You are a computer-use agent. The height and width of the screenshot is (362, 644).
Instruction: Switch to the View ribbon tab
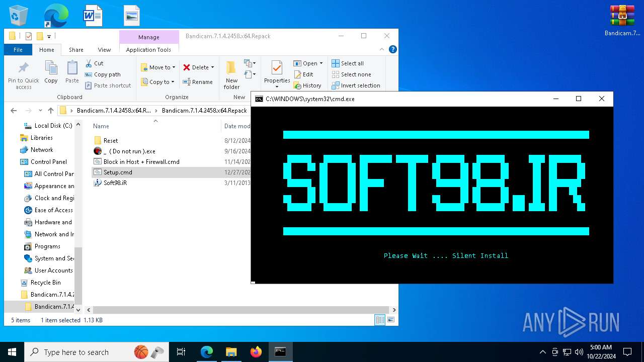point(104,50)
